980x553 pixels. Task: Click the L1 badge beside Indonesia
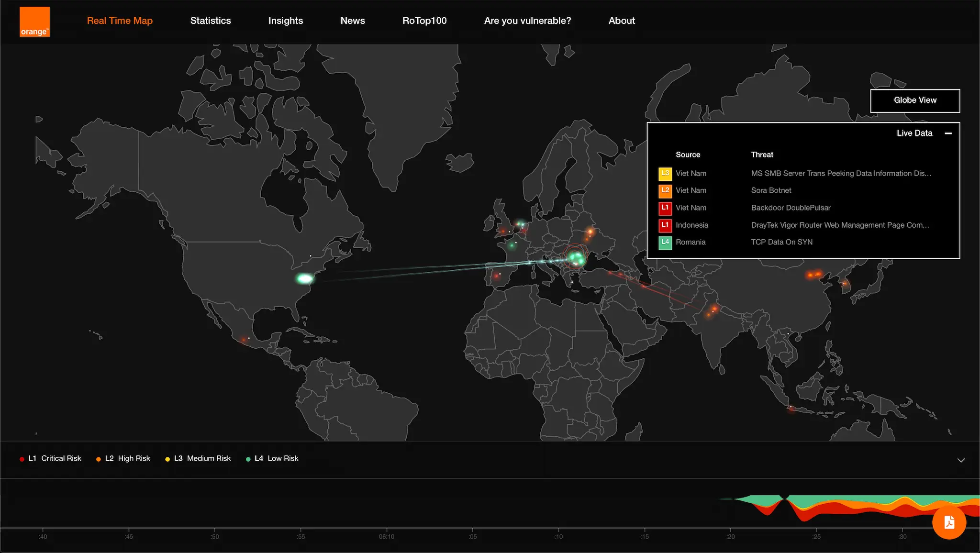(x=665, y=225)
